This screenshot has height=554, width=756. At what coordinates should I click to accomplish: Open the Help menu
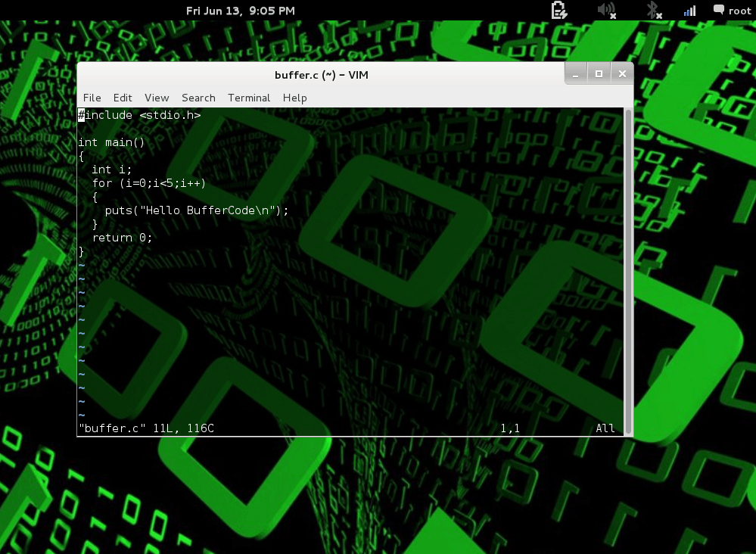pyautogui.click(x=294, y=98)
